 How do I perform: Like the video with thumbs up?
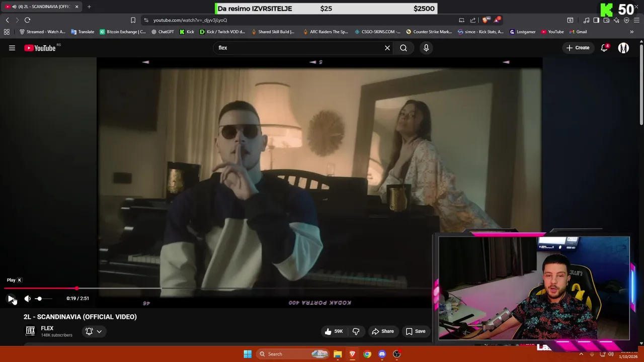pyautogui.click(x=333, y=331)
